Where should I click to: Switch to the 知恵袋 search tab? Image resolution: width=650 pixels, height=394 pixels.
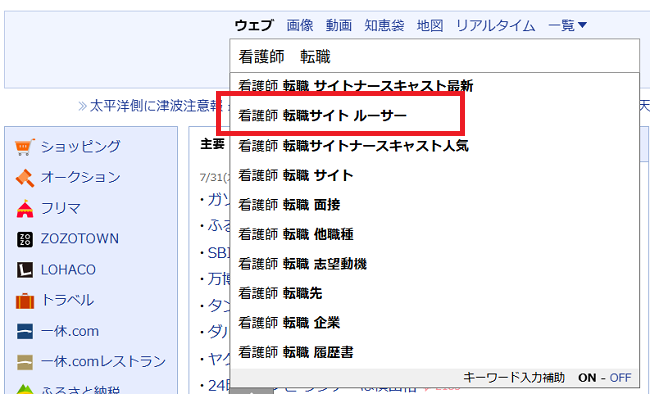coord(384,25)
